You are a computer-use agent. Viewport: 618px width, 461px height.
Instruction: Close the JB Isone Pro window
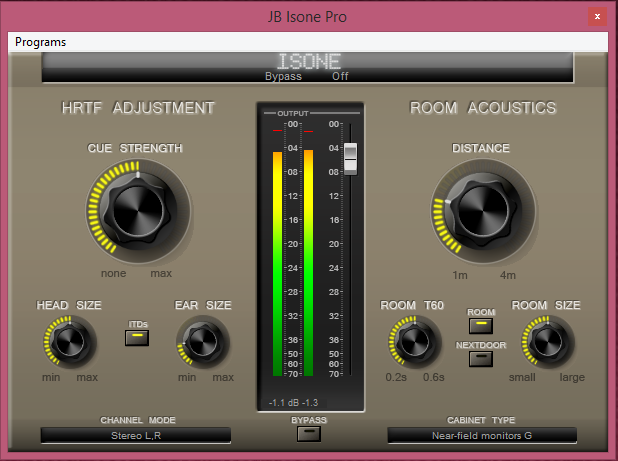click(x=597, y=17)
